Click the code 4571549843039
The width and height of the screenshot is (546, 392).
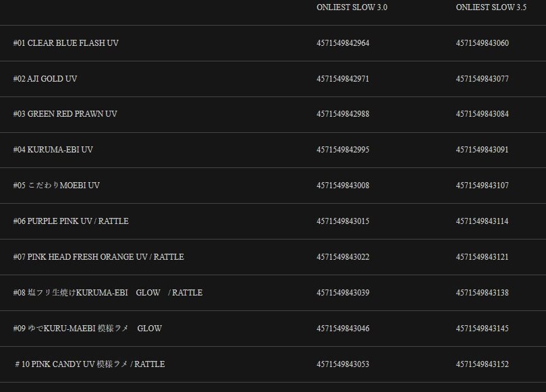(343, 293)
